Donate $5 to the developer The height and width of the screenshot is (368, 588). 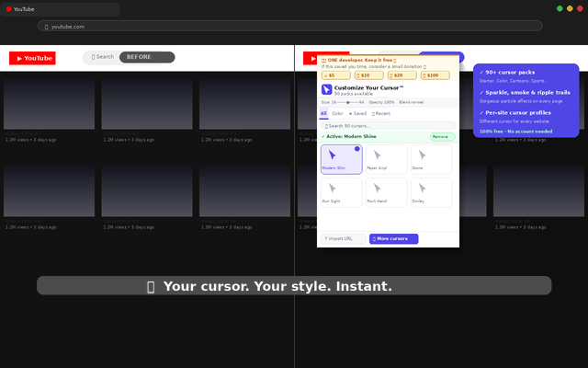(336, 75)
